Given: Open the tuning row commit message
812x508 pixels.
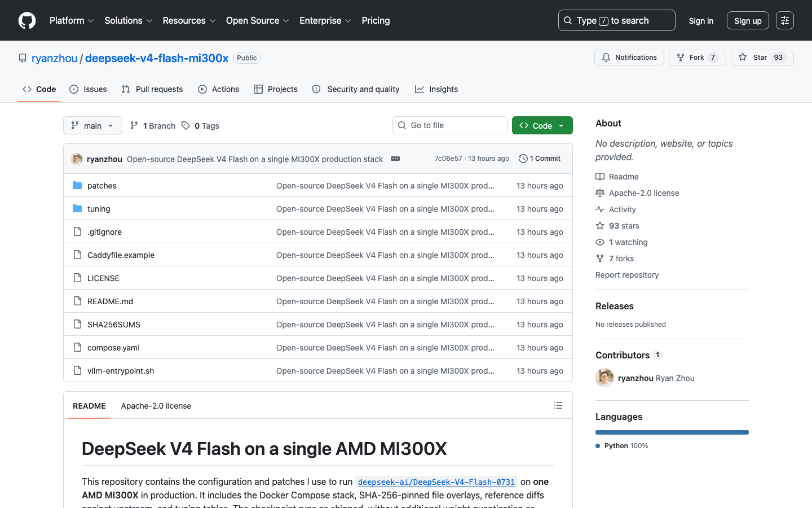Looking at the screenshot, I should [385, 209].
